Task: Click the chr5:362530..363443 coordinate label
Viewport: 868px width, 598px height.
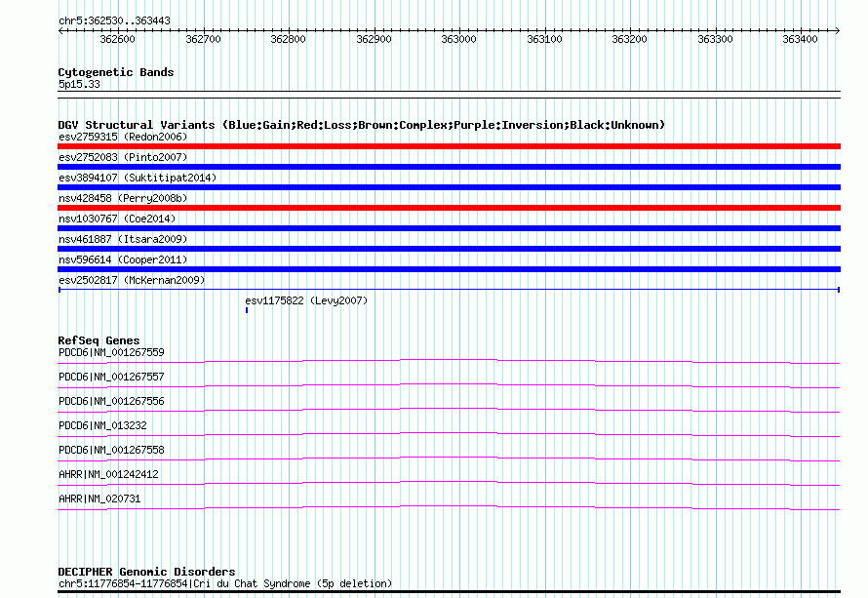Action: pyautogui.click(x=114, y=20)
